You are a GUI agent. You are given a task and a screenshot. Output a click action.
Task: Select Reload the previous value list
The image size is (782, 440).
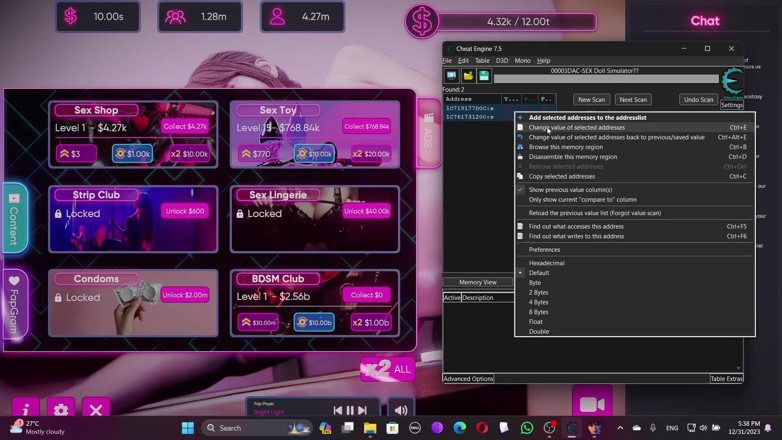(634, 213)
